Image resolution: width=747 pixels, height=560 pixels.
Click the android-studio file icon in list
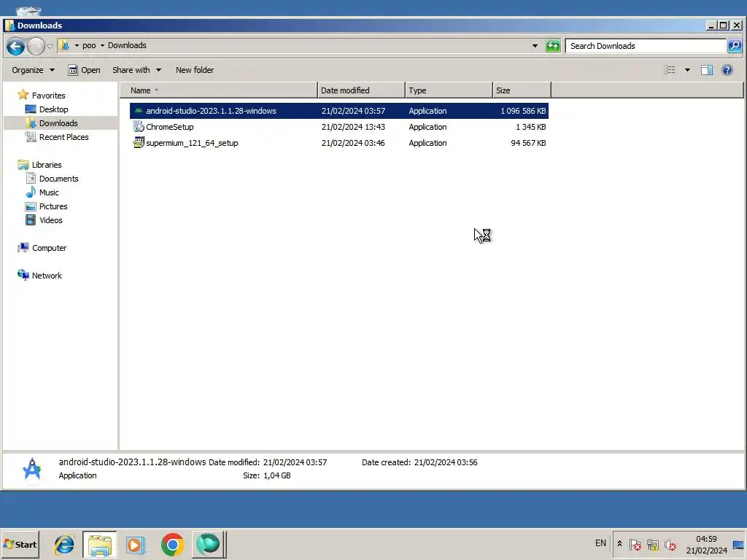(x=138, y=111)
